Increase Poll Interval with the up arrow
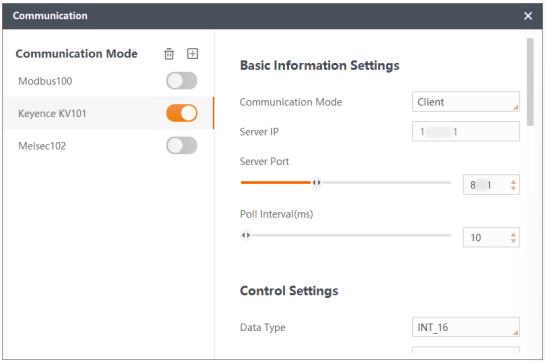 point(513,234)
